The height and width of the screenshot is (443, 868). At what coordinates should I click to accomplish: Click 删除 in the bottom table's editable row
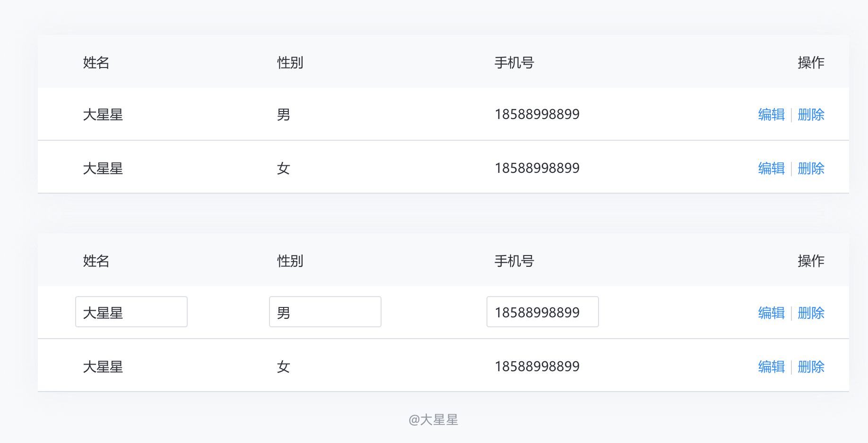[x=811, y=313]
